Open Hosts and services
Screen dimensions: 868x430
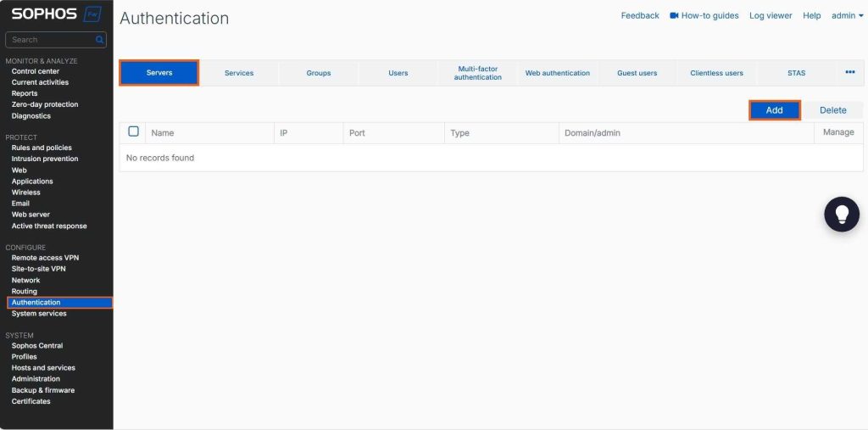[x=43, y=368]
